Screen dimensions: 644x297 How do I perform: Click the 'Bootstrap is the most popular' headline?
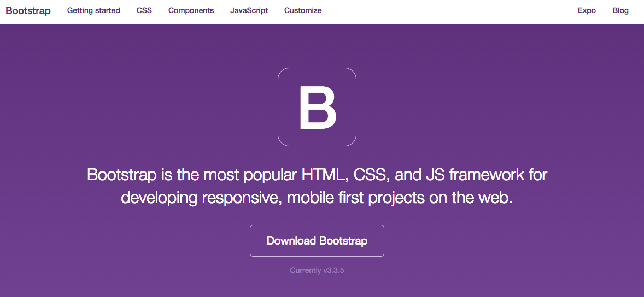(x=317, y=186)
